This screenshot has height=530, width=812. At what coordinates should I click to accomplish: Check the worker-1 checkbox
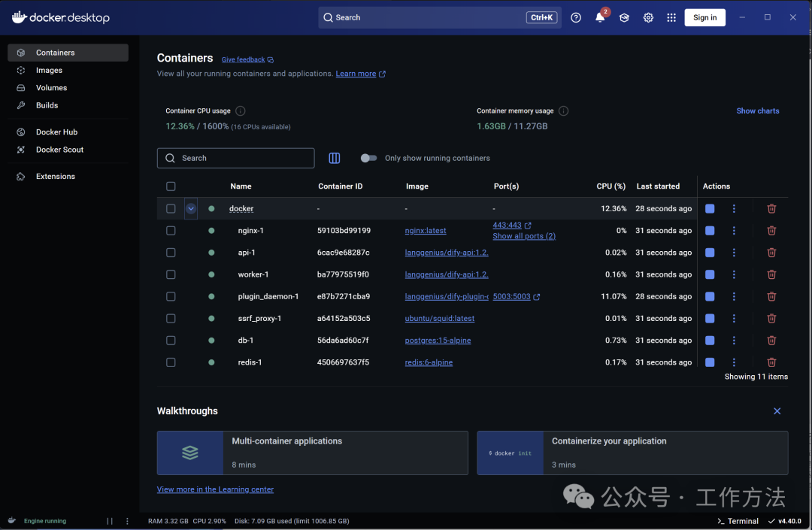171,274
